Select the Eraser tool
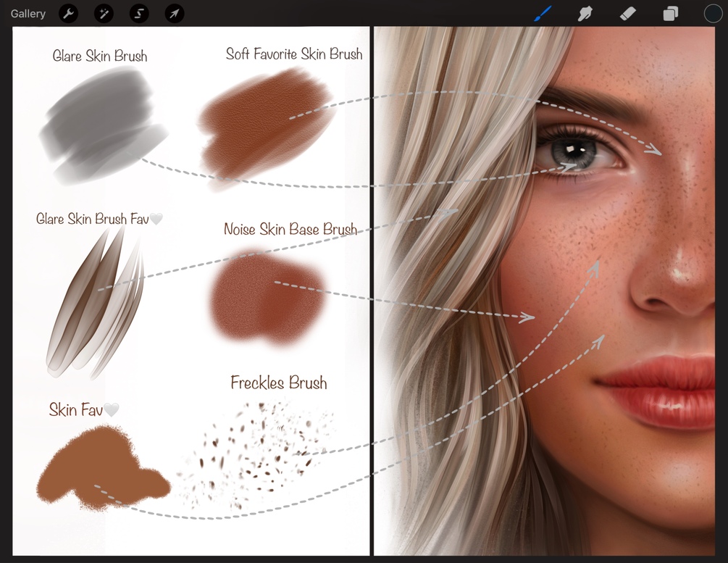 (x=628, y=14)
